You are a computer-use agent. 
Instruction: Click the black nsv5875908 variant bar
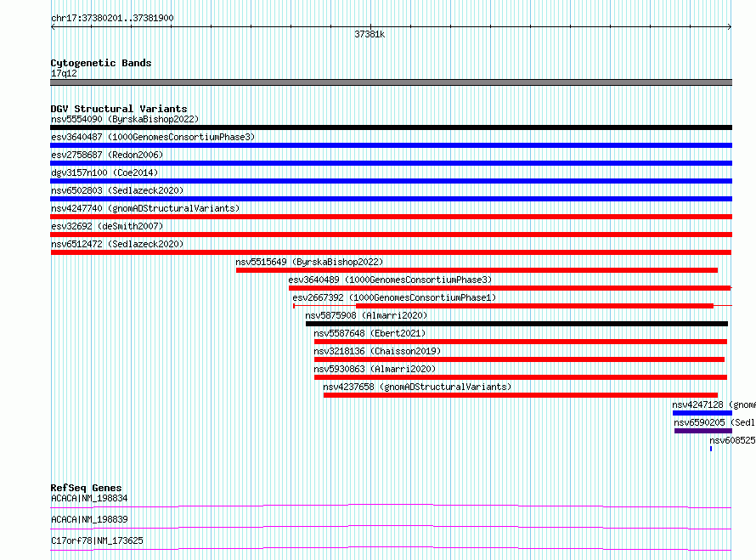pos(516,324)
